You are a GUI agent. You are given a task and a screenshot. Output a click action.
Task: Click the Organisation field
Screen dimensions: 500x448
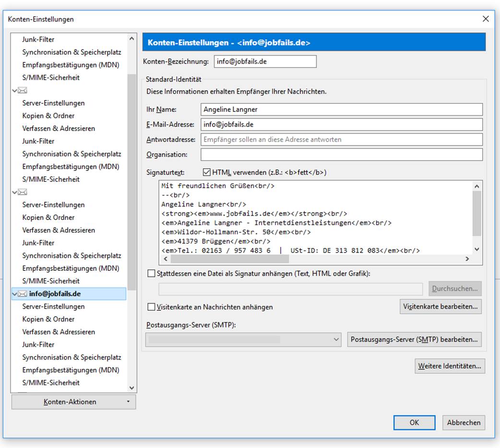click(342, 155)
